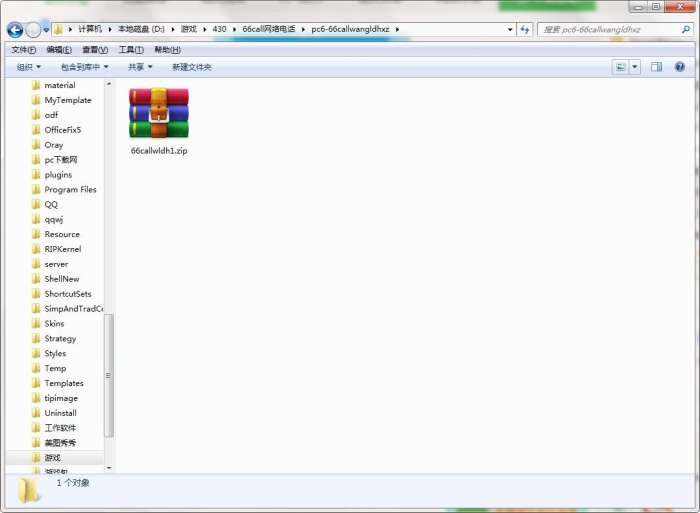Viewport: 700px width, 513px height.
Task: Click the folder icon in details pane
Action: click(28, 490)
